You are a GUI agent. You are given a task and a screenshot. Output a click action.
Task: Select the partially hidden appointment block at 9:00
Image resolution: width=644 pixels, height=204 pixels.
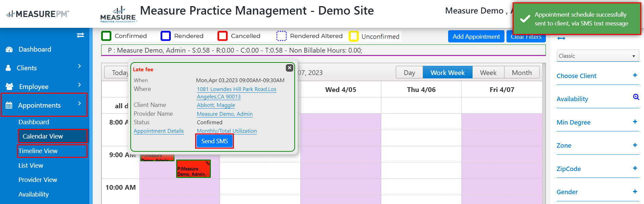click(157, 158)
